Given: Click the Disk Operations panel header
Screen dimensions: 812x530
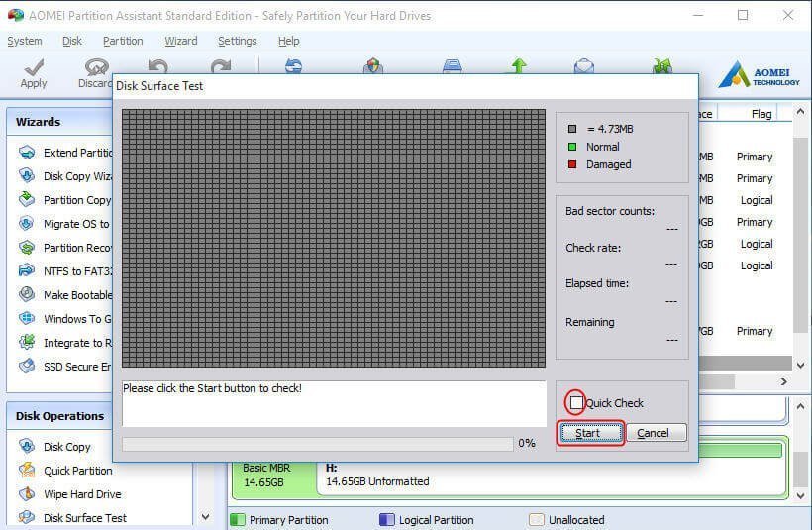Looking at the screenshot, I should click(x=59, y=416).
